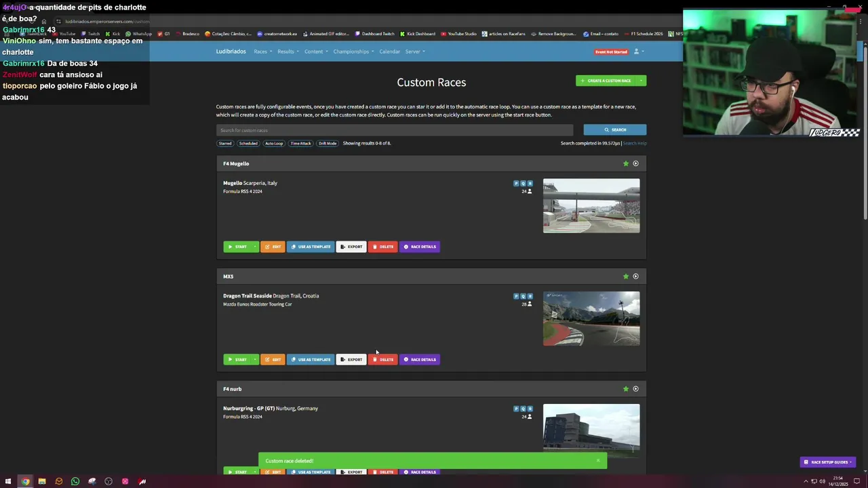Click the play circle icon on F4 Mugello header
This screenshot has height=488, width=868.
coord(635,163)
